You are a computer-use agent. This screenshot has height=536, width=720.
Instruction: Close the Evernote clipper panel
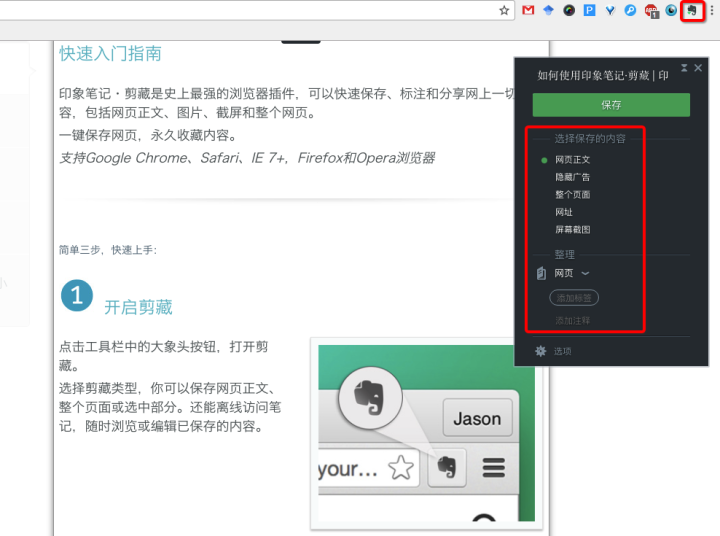(x=698, y=68)
